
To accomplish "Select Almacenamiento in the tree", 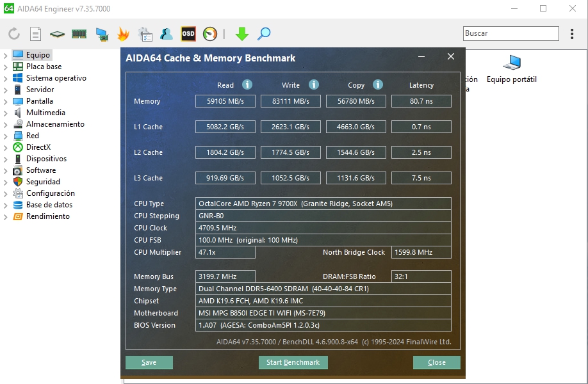I will 55,124.
